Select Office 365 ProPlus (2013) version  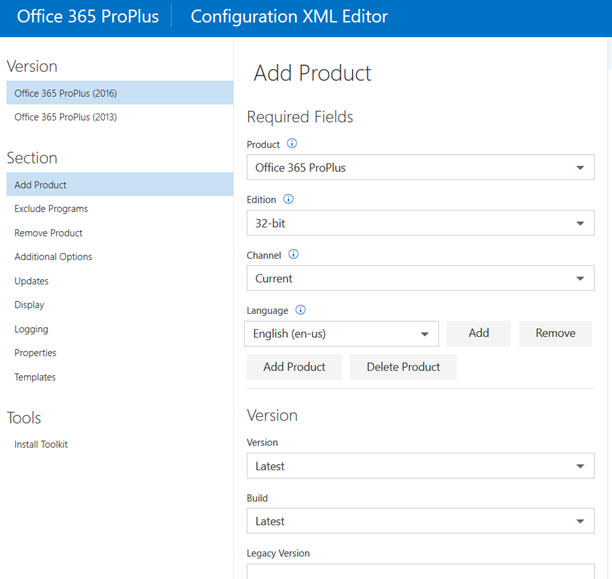[120, 117]
